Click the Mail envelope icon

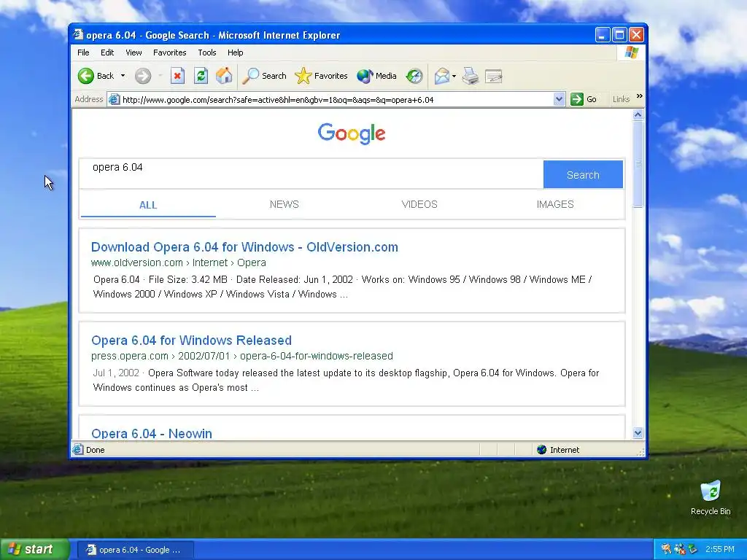tap(441, 76)
